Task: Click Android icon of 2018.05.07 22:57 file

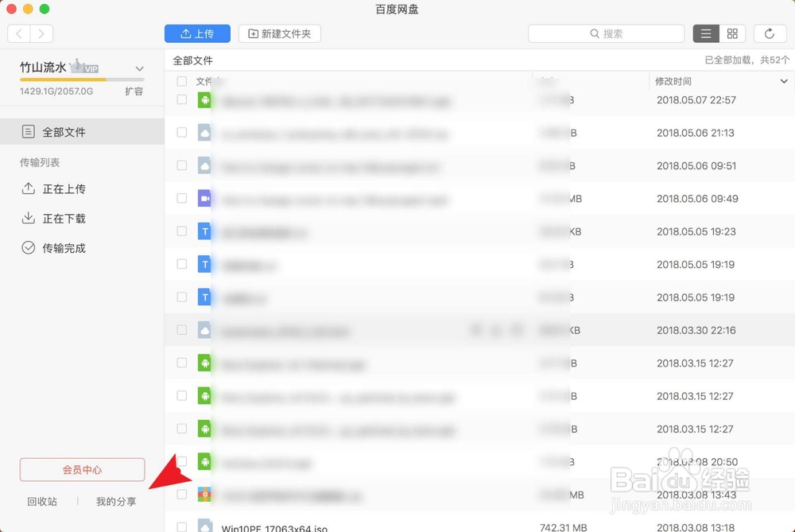Action: pyautogui.click(x=205, y=100)
